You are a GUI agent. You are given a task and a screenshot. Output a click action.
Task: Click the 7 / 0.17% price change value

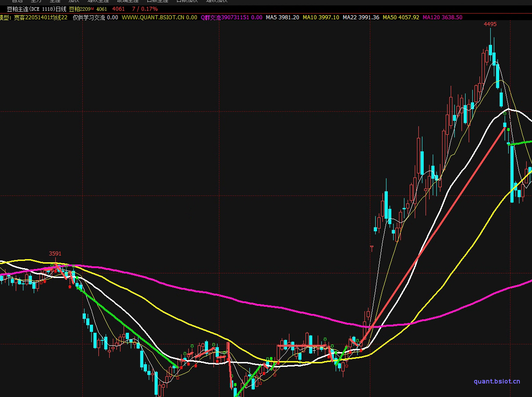point(145,9)
